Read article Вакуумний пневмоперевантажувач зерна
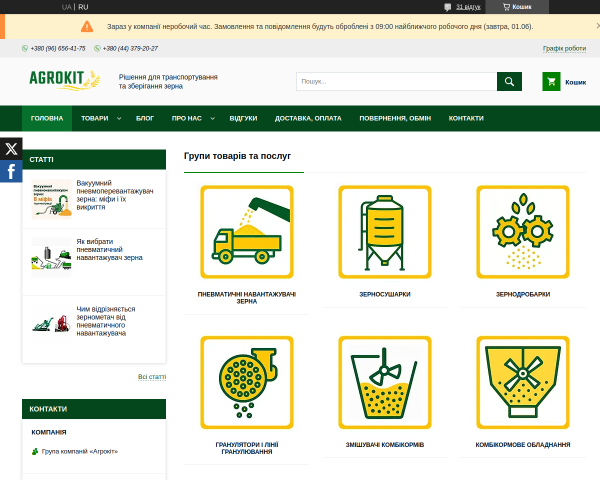The height and width of the screenshot is (480, 600). (x=115, y=195)
